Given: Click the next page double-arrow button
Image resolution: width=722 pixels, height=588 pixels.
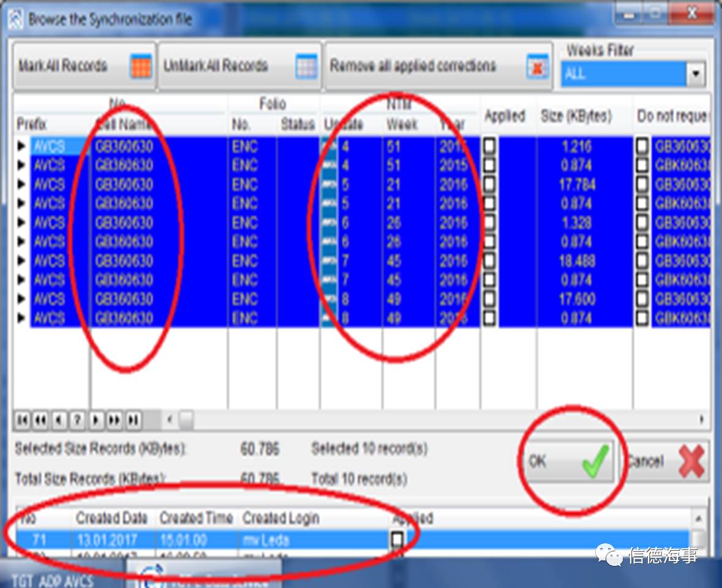Looking at the screenshot, I should [x=115, y=420].
